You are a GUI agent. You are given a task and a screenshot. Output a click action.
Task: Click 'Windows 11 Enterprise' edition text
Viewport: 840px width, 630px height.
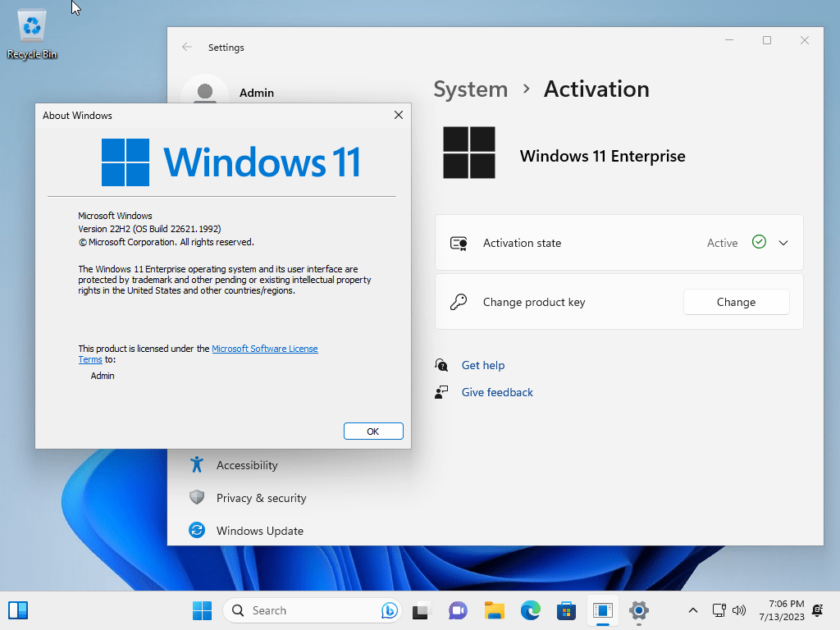[x=603, y=156]
